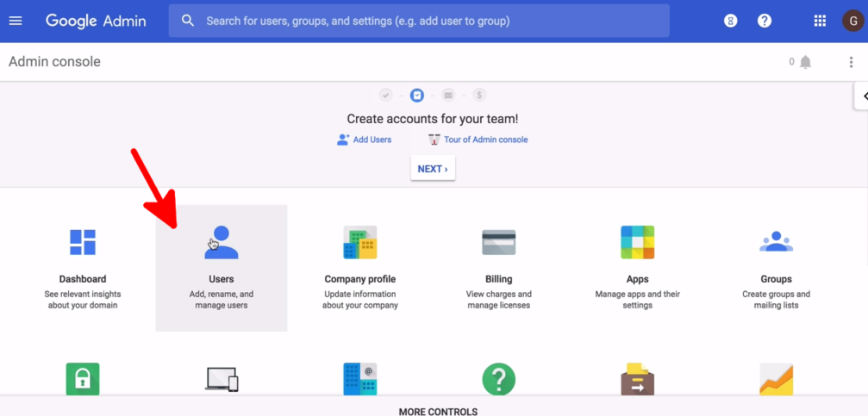The image size is (868, 416).
Task: Click 'Update information about your company' text
Action: coord(360,299)
